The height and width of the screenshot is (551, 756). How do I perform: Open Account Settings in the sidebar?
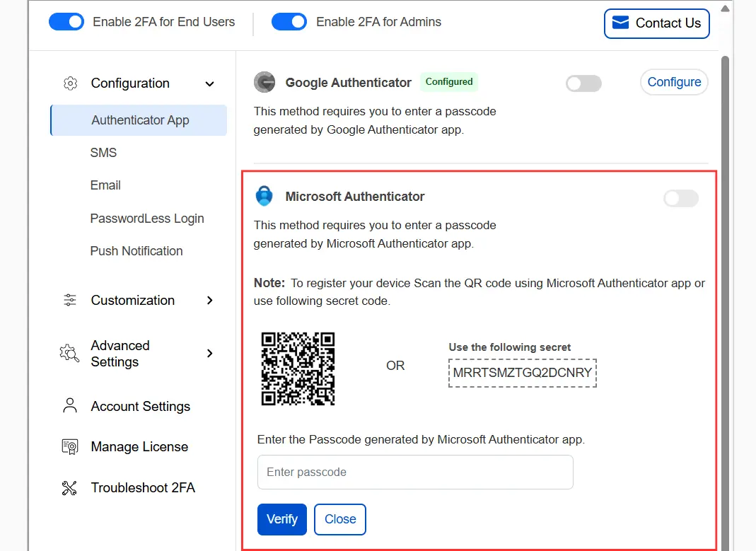coord(140,407)
